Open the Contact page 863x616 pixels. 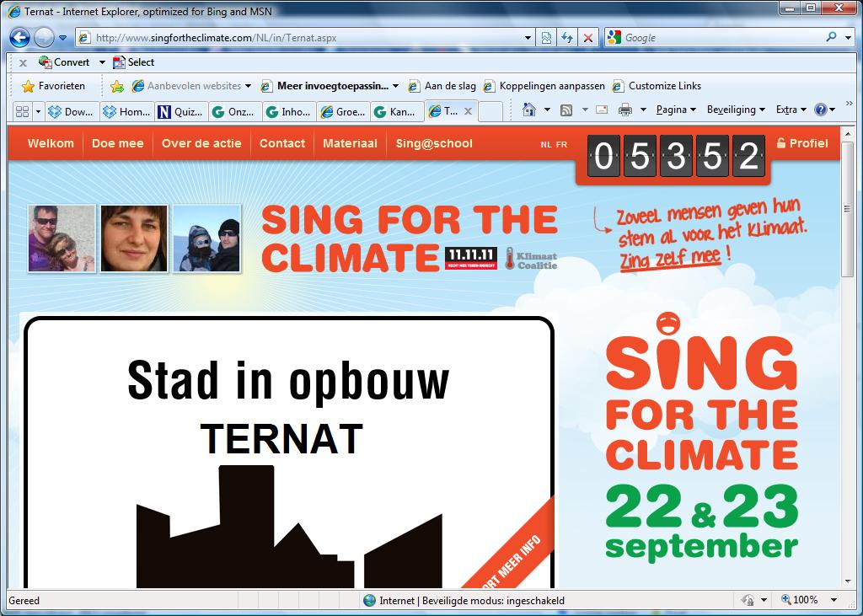pos(282,144)
